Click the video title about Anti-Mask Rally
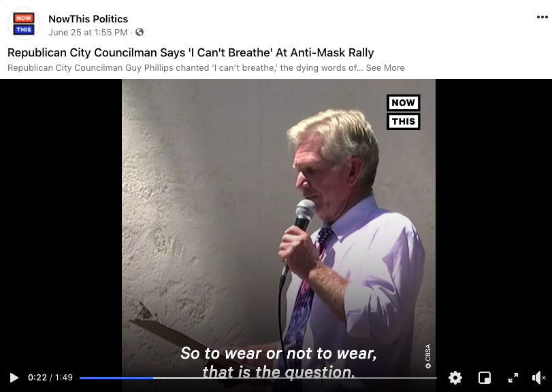552x392 pixels. 191,52
